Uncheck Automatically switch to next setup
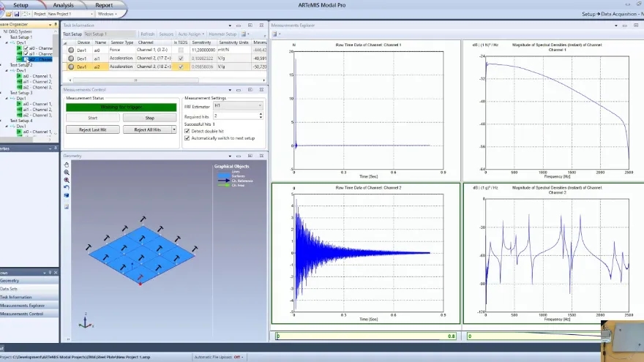The height and width of the screenshot is (362, 644). (x=187, y=138)
